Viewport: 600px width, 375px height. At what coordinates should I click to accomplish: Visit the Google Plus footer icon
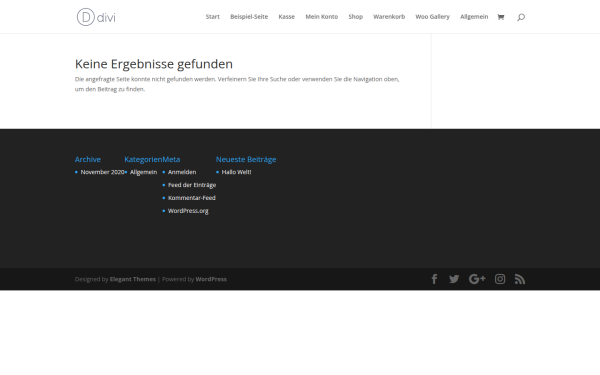point(477,279)
